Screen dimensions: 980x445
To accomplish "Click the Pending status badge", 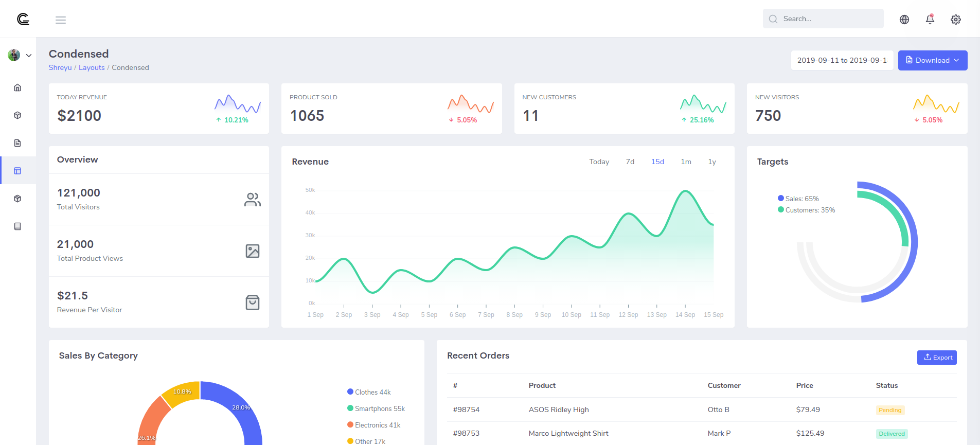I will pos(890,410).
